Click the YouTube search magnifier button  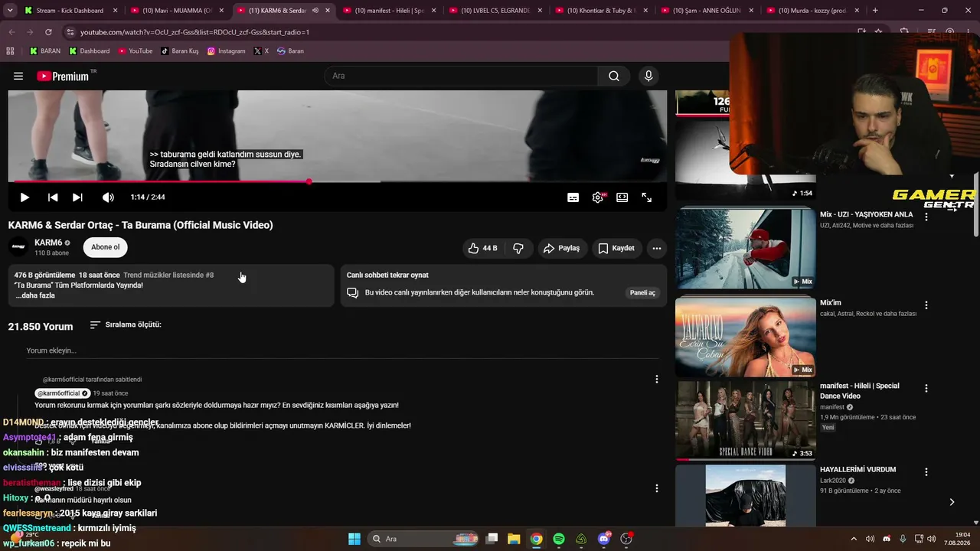coord(614,76)
